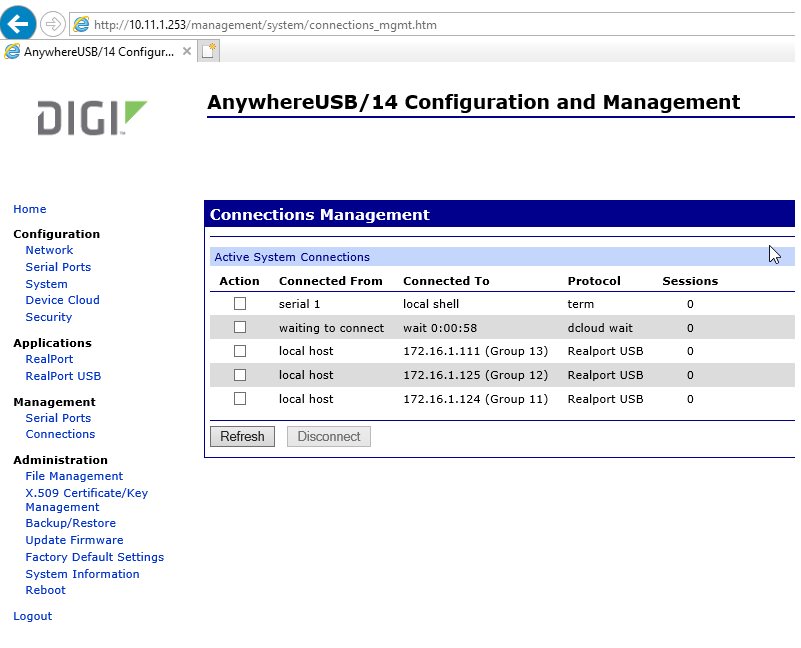Click the 'serial 1' cell
The height and width of the screenshot is (648, 801).
[x=299, y=304]
